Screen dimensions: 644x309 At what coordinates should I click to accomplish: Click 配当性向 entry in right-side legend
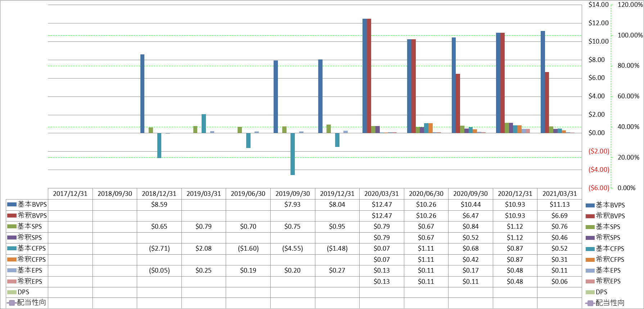[x=605, y=303]
